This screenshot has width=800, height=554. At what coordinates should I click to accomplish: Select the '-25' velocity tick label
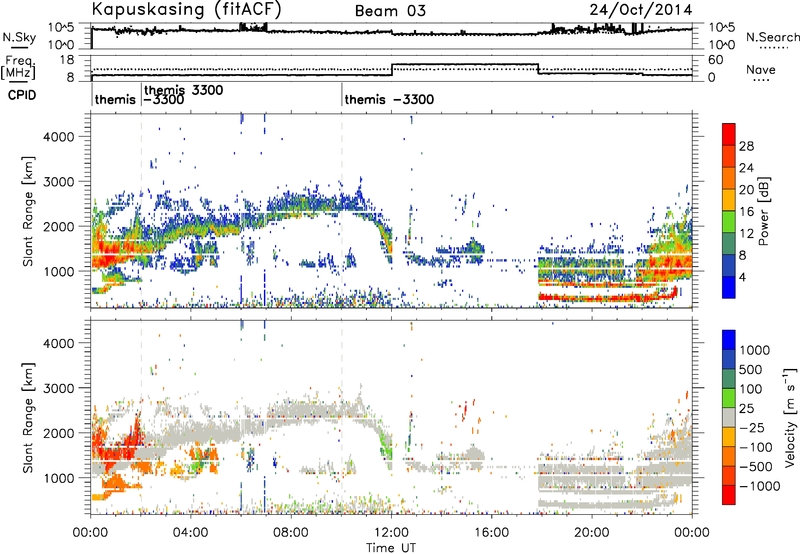point(751,427)
